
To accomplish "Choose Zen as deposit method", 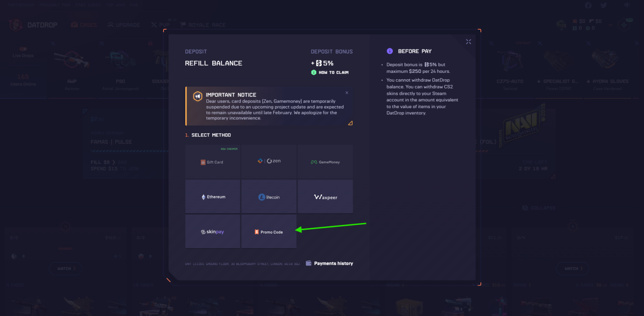I will tap(269, 161).
